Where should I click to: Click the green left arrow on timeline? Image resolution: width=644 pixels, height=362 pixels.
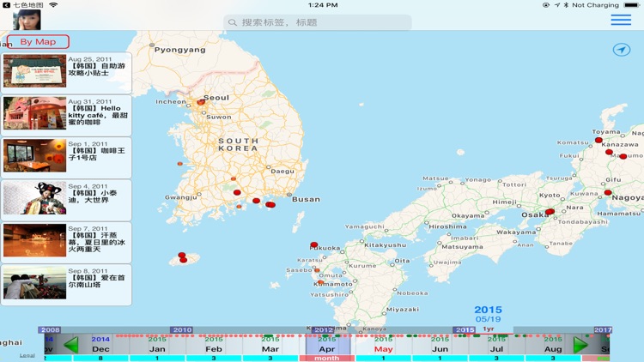71,345
